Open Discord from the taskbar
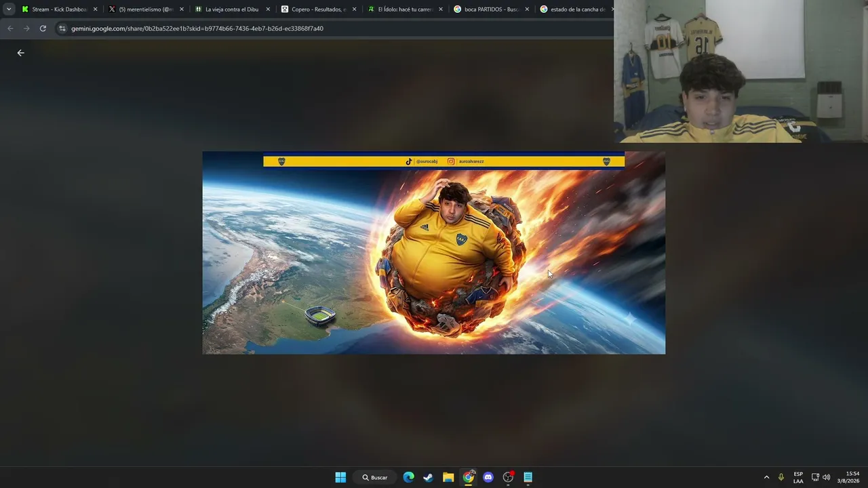The image size is (868, 488). tap(488, 477)
